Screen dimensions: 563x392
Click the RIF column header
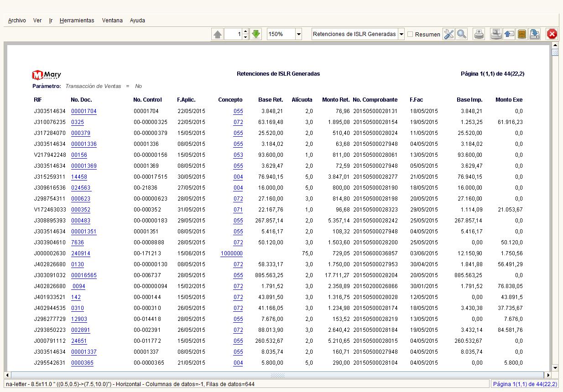tap(38, 100)
